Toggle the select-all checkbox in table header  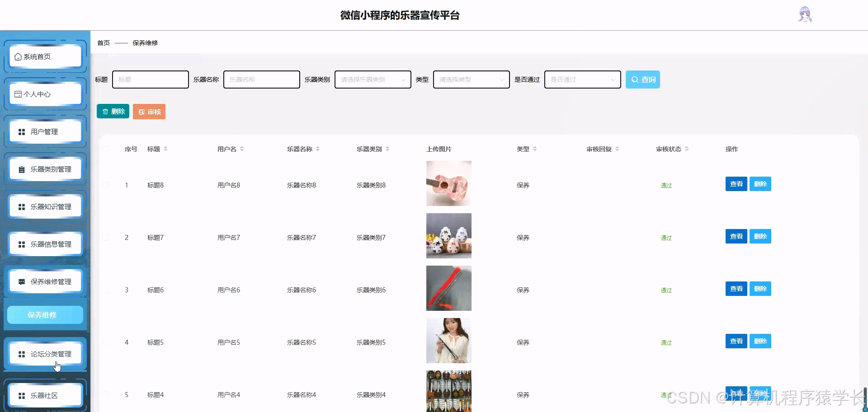pos(106,149)
